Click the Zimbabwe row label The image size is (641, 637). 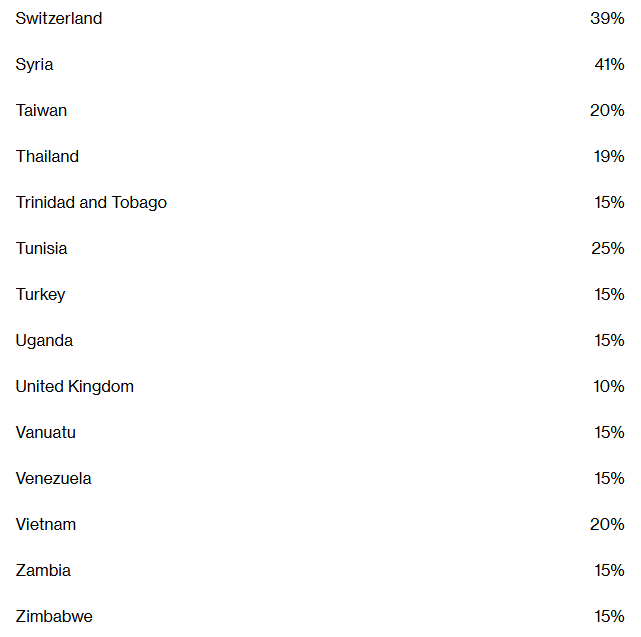click(x=54, y=617)
